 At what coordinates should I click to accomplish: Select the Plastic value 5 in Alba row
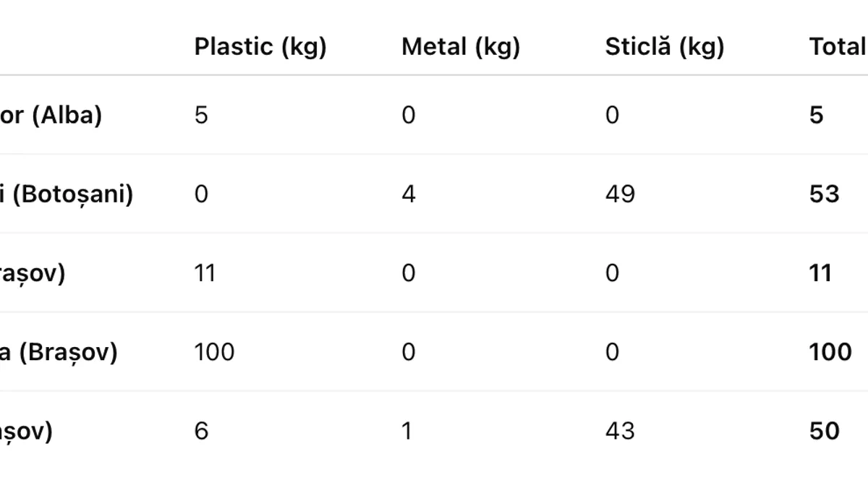click(x=201, y=115)
